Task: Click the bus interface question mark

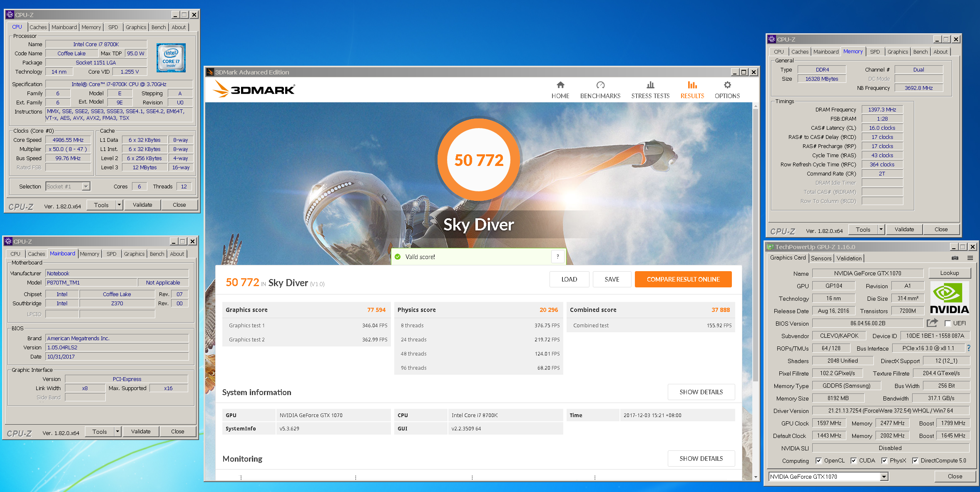Action: pyautogui.click(x=969, y=348)
